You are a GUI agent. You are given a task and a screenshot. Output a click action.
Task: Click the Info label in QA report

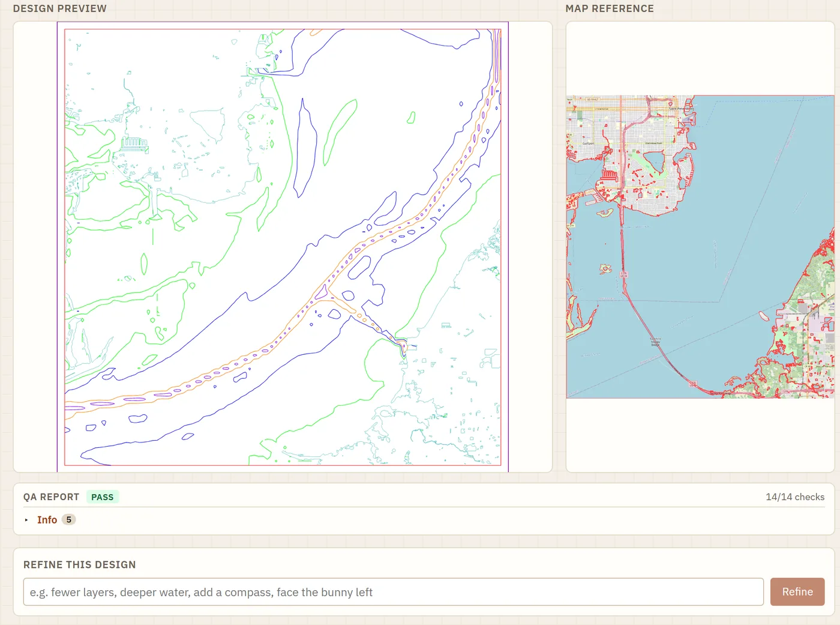pos(47,520)
